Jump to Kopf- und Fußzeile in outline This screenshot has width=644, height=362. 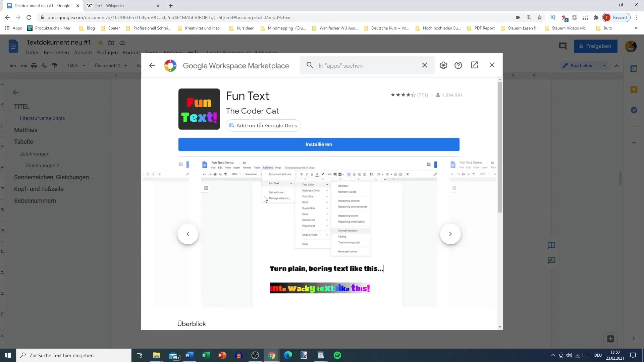(x=39, y=189)
